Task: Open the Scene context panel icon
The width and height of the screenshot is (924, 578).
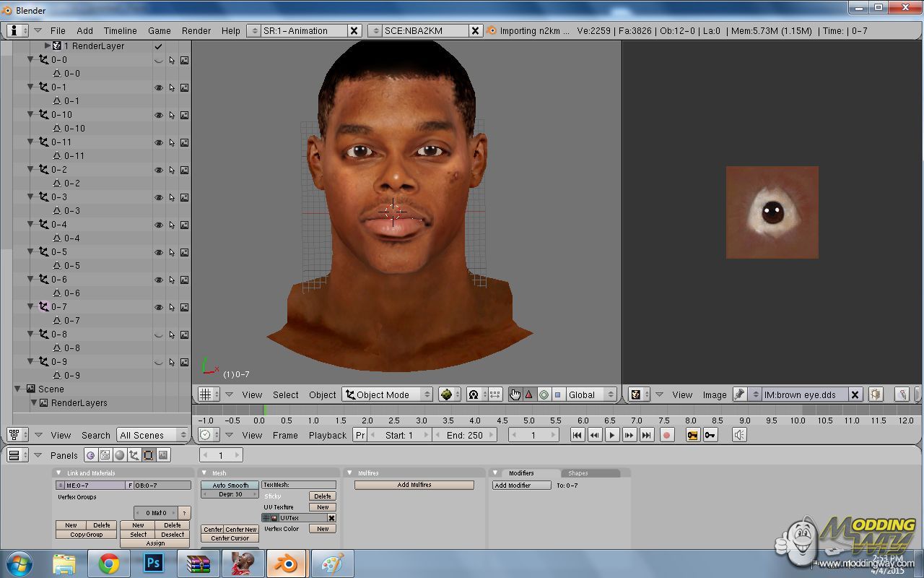Action: (164, 455)
